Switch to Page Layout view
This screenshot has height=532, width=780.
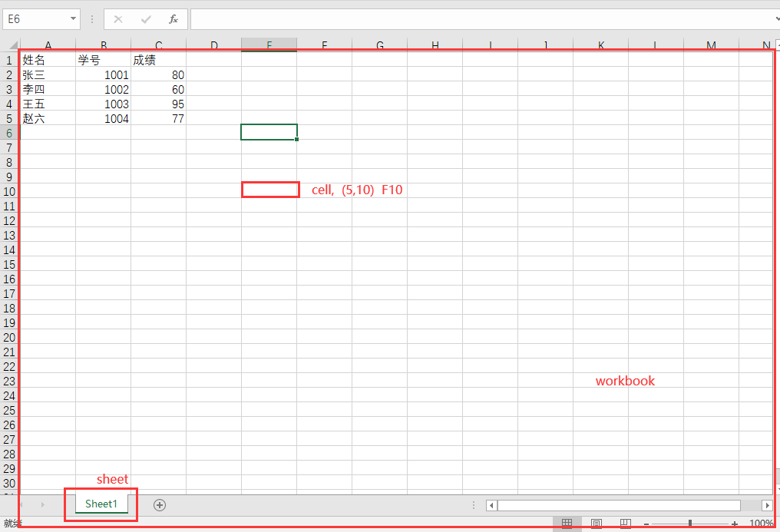click(596, 524)
